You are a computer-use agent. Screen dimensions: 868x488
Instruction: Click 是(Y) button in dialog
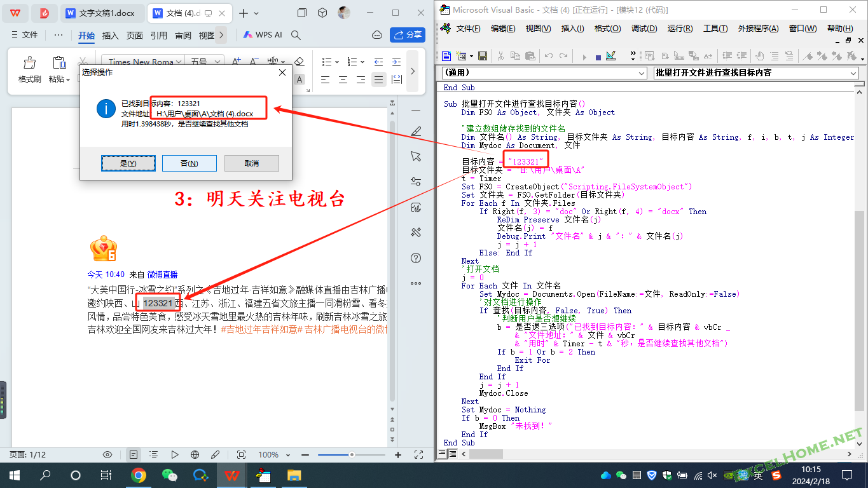[x=128, y=163]
